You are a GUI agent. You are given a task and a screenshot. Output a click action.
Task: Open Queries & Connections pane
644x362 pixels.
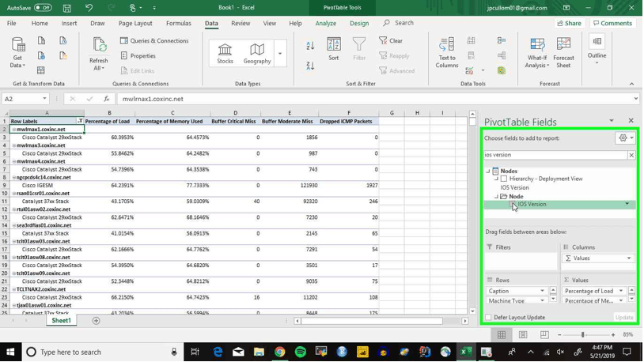tap(154, 40)
